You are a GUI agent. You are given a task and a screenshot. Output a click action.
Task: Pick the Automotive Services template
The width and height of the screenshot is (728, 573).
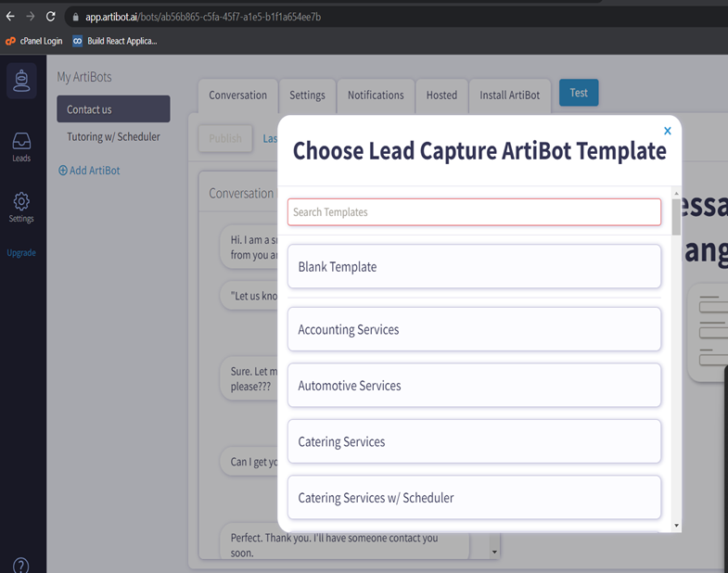(474, 386)
